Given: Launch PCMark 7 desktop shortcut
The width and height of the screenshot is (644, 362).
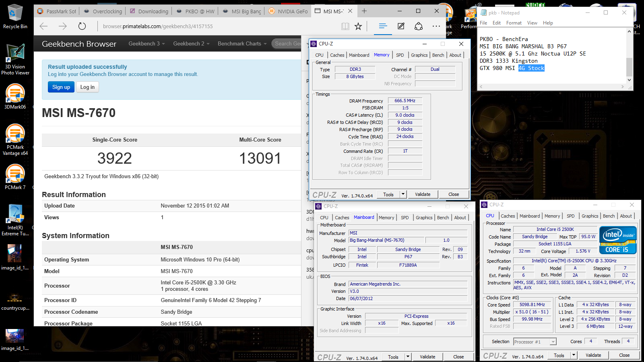Looking at the screenshot, I should pyautogui.click(x=15, y=177).
